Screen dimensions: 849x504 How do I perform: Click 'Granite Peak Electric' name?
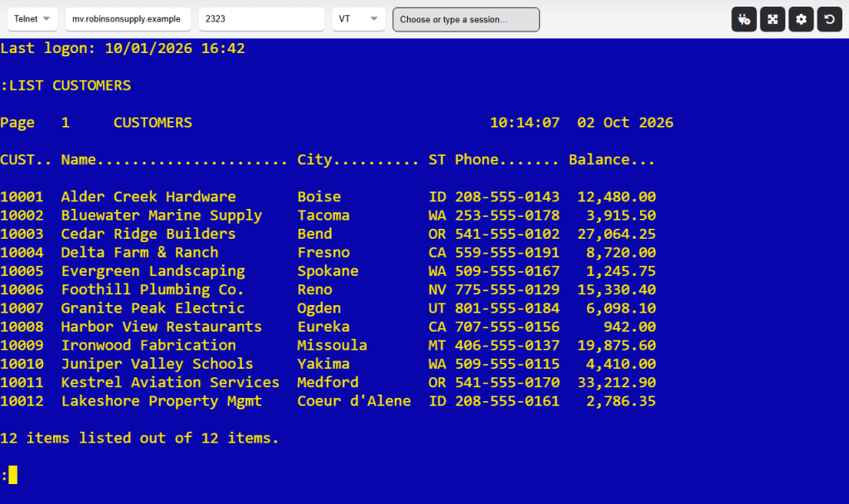coord(153,308)
